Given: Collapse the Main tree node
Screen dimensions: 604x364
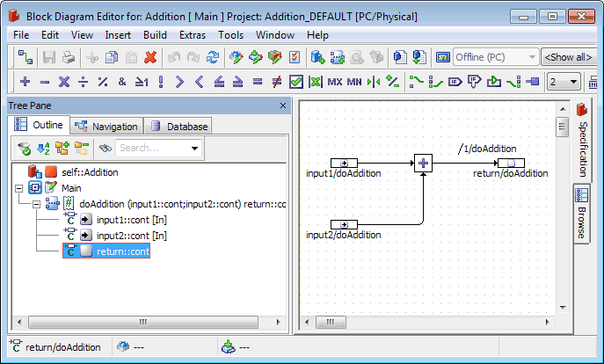Looking at the screenshot, I should click(x=18, y=188).
